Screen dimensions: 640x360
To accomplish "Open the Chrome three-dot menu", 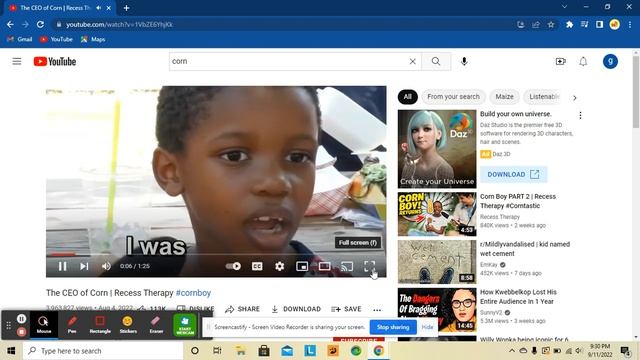I will [630, 24].
